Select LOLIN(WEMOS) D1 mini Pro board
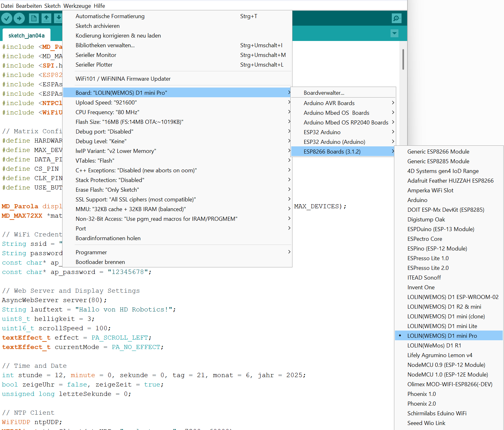This screenshot has width=504, height=430. (442, 336)
